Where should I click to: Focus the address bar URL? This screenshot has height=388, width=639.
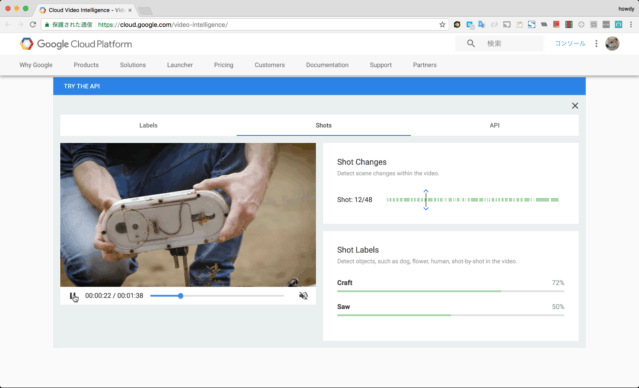point(163,24)
